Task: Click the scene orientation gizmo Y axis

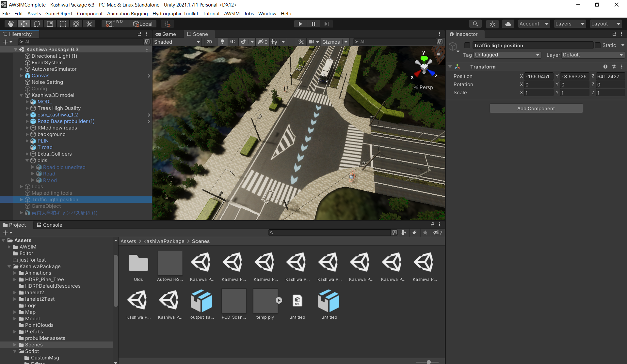Action: pos(424,58)
